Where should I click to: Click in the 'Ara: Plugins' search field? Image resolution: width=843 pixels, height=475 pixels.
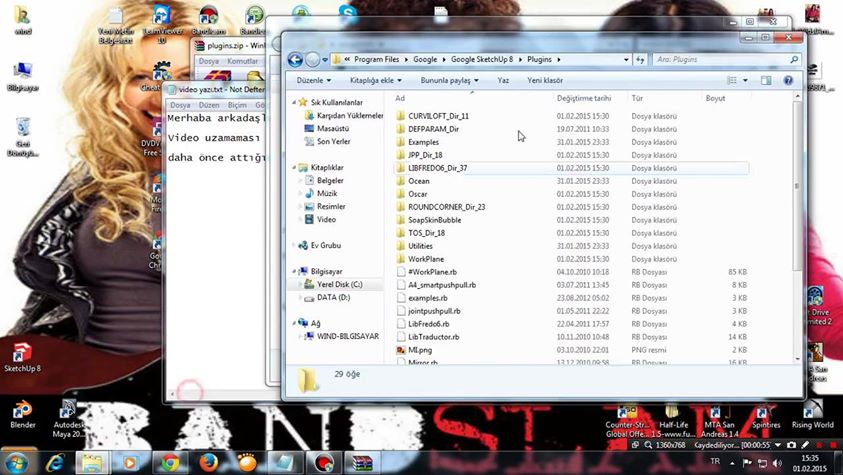click(725, 60)
